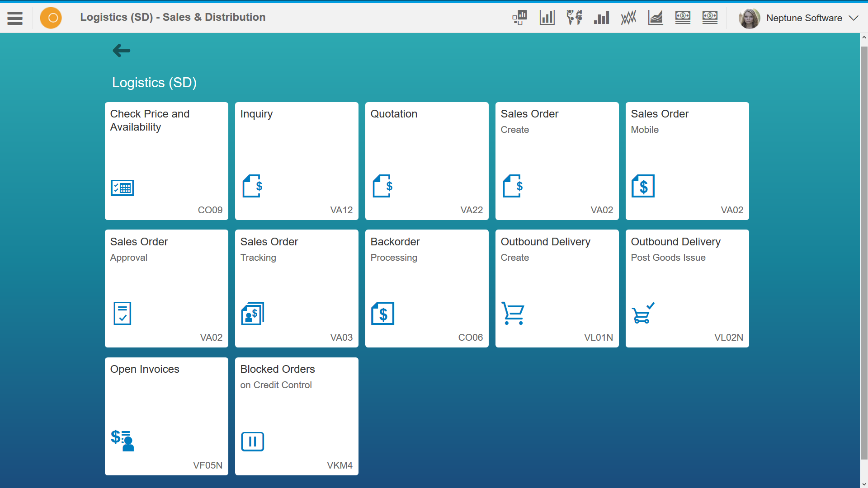
Task: Select the line graph report icon
Action: (655, 17)
